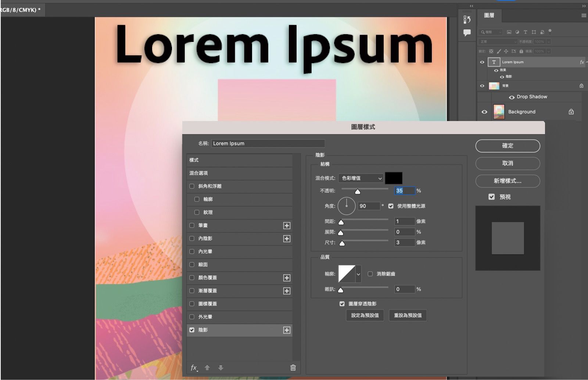This screenshot has width=588, height=380.
Task: Enable the 紋理 sub-option checkbox
Action: (197, 212)
